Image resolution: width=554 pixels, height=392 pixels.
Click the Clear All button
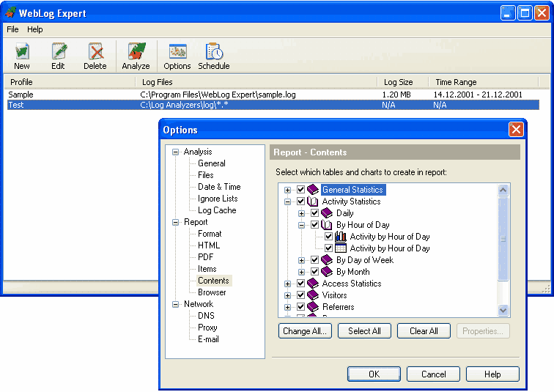click(x=424, y=331)
